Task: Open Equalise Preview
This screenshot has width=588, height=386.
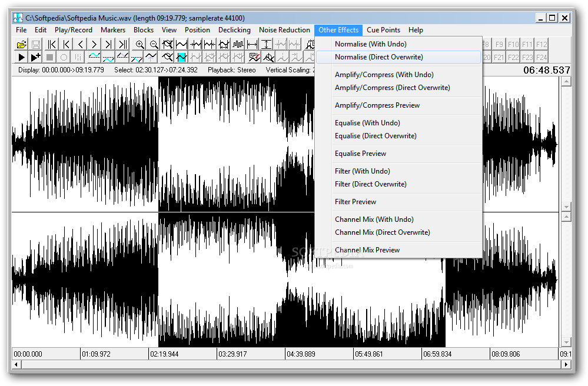Action: tap(398, 154)
